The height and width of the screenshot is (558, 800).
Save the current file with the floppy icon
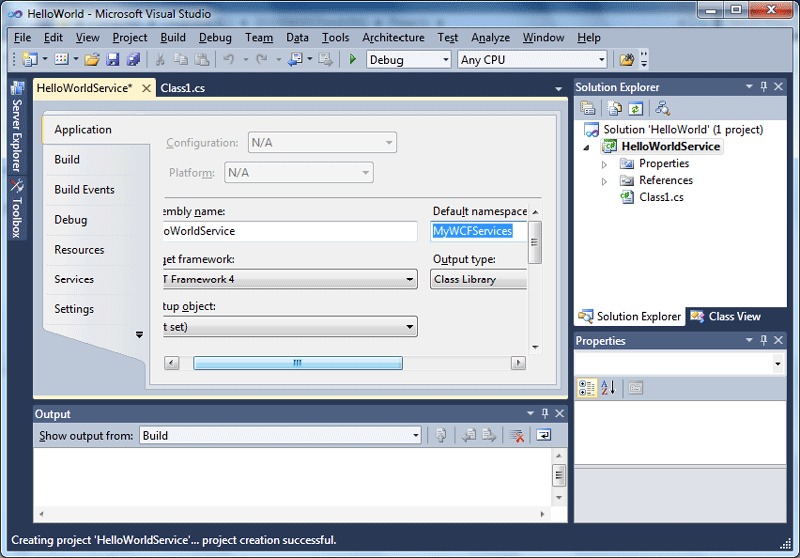click(x=112, y=60)
